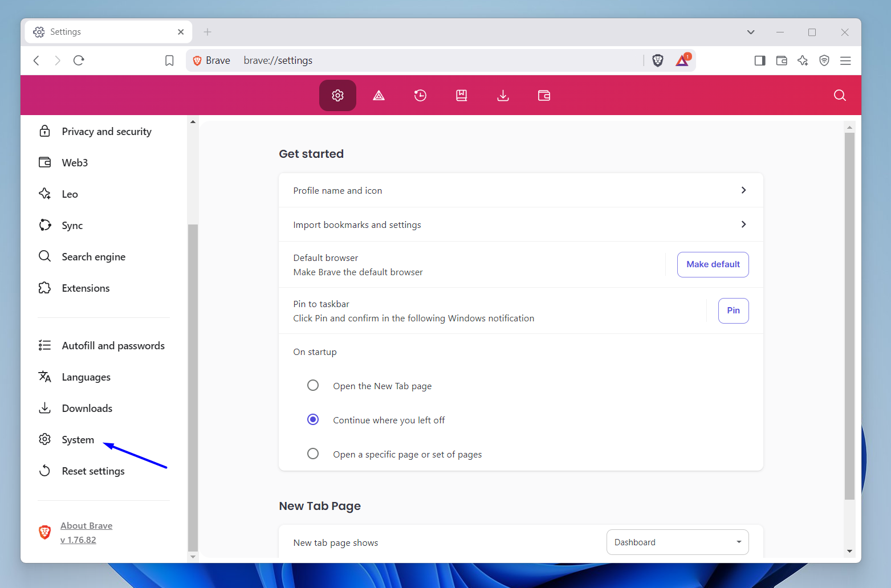The image size is (891, 588).
Task: Open Leo AI star icon in toolbar
Action: point(803,60)
